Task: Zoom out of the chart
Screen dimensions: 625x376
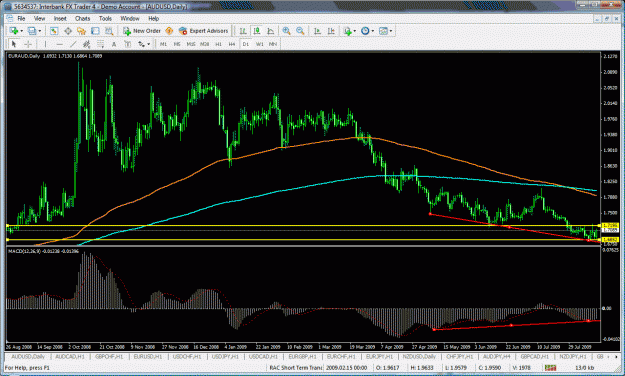Action: tap(300, 31)
